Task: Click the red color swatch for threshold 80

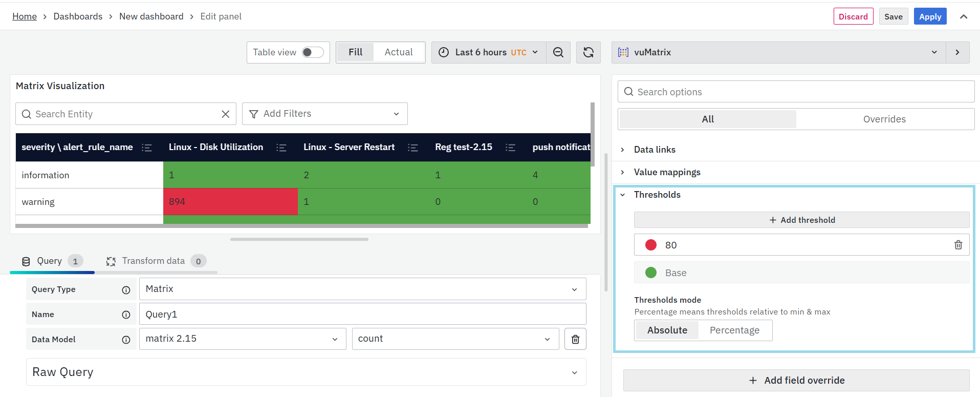Action: click(x=651, y=245)
